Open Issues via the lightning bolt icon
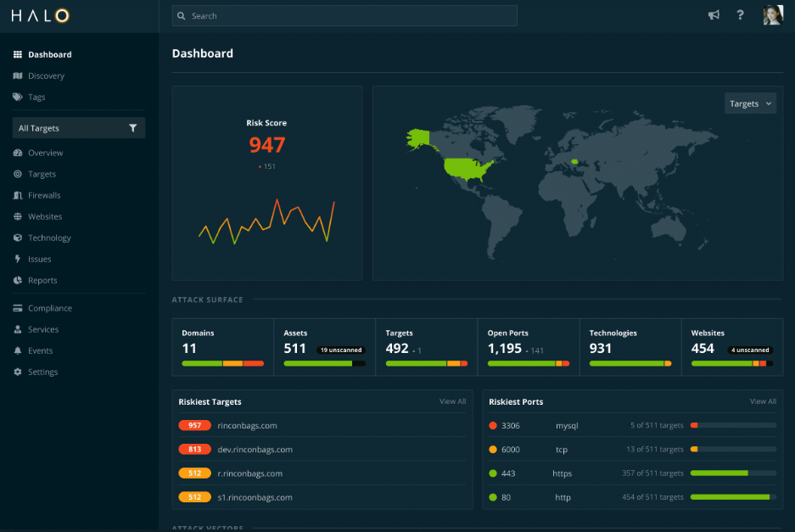The height and width of the screenshot is (532, 795). tap(19, 259)
